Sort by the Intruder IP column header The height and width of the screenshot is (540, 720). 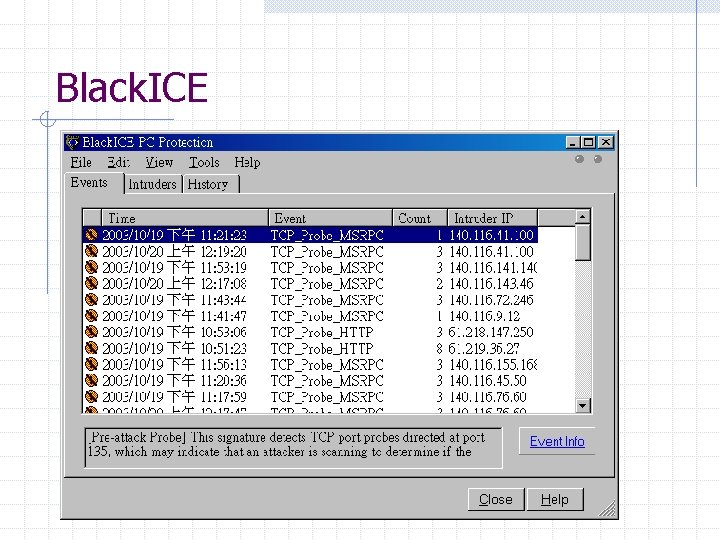pos(492,218)
